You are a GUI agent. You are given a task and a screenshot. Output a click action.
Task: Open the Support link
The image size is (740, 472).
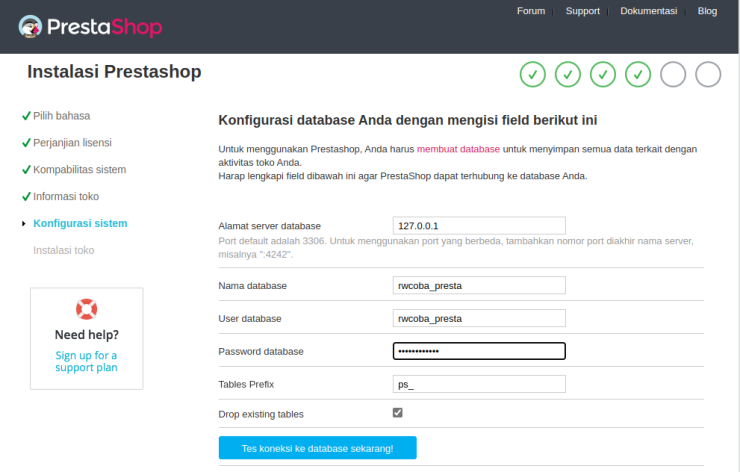point(583,11)
